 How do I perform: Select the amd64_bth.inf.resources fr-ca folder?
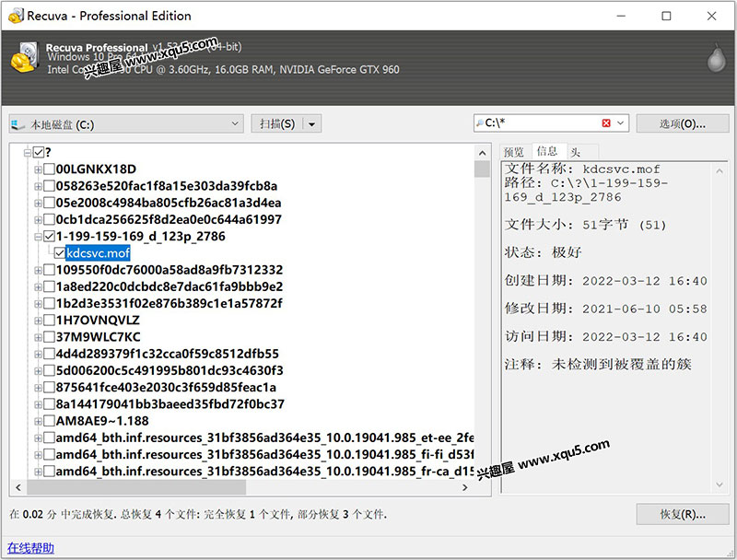click(264, 472)
